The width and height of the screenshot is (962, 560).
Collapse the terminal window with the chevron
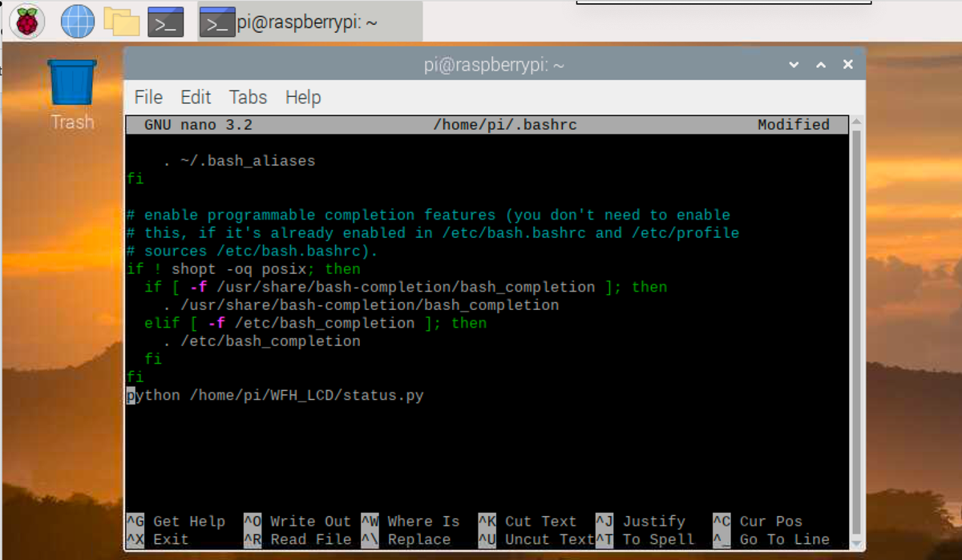(793, 64)
